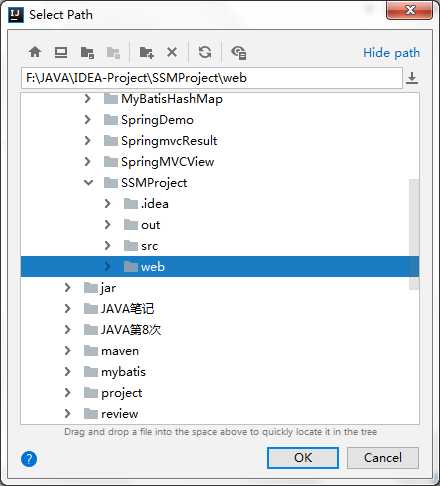Expand the JAVA笔记 folder
The height and width of the screenshot is (486, 440).
pos(67,309)
